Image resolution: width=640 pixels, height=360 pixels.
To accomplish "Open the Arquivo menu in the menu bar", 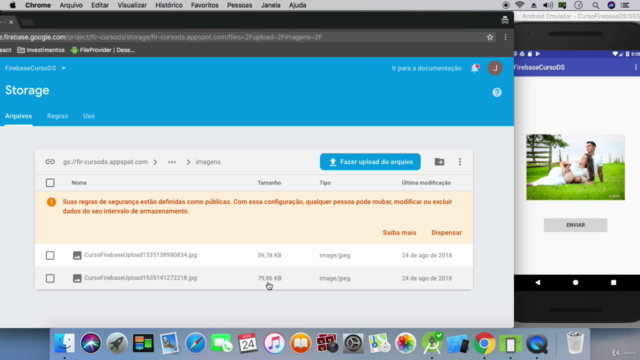I will click(x=71, y=5).
